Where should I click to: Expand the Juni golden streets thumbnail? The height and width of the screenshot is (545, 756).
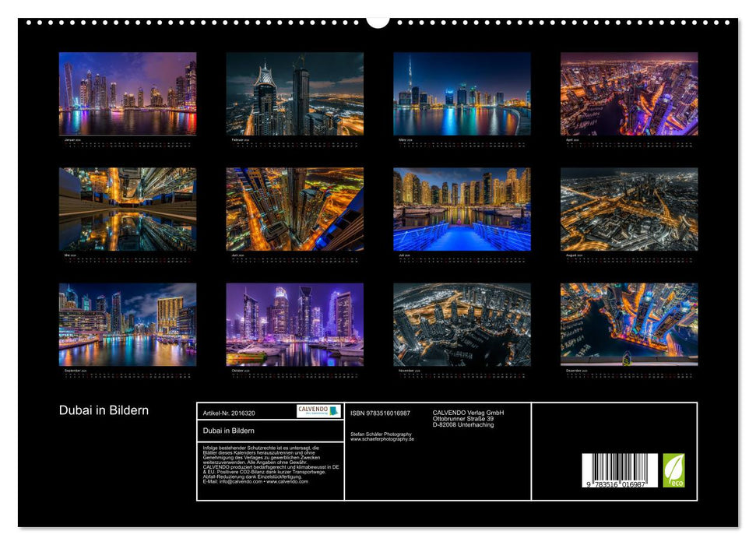(293, 210)
